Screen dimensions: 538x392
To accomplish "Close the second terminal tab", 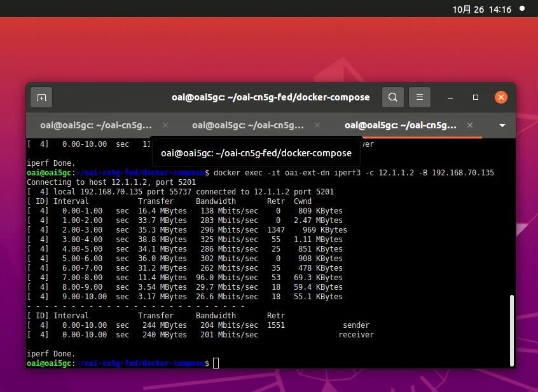I will click(317, 125).
